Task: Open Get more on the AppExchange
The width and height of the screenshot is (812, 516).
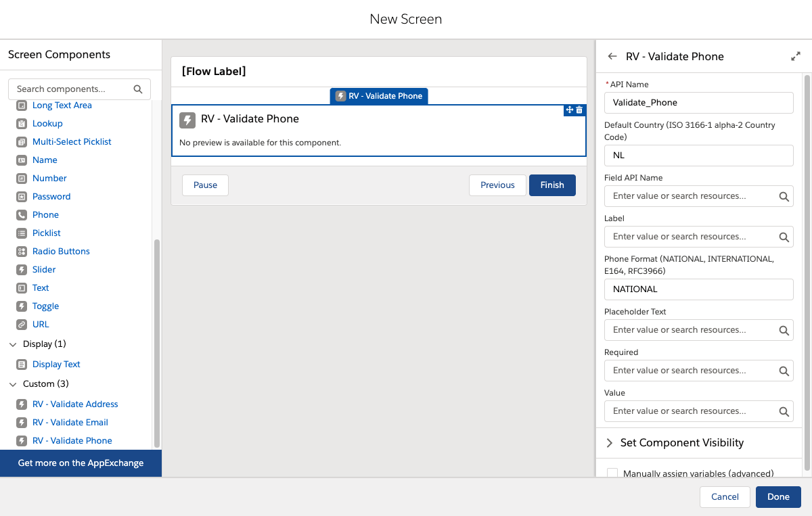Action: coord(81,463)
